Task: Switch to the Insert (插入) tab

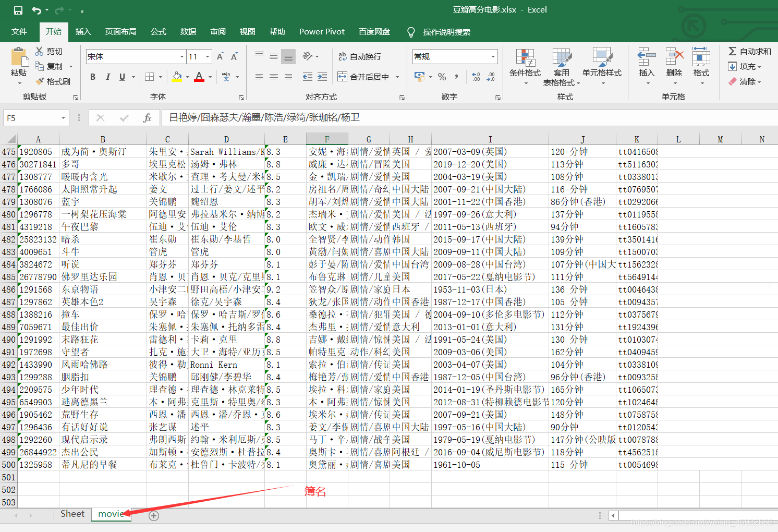Action: point(83,32)
